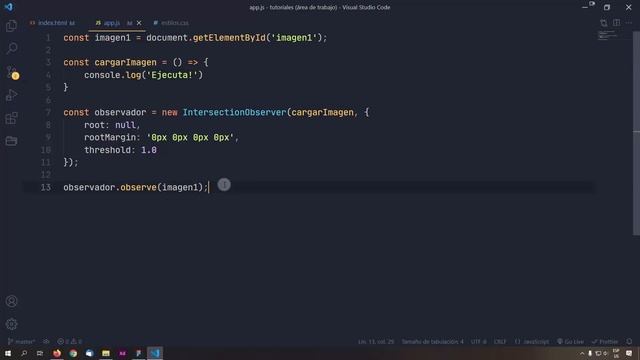Split the editor to the right

(x=616, y=23)
